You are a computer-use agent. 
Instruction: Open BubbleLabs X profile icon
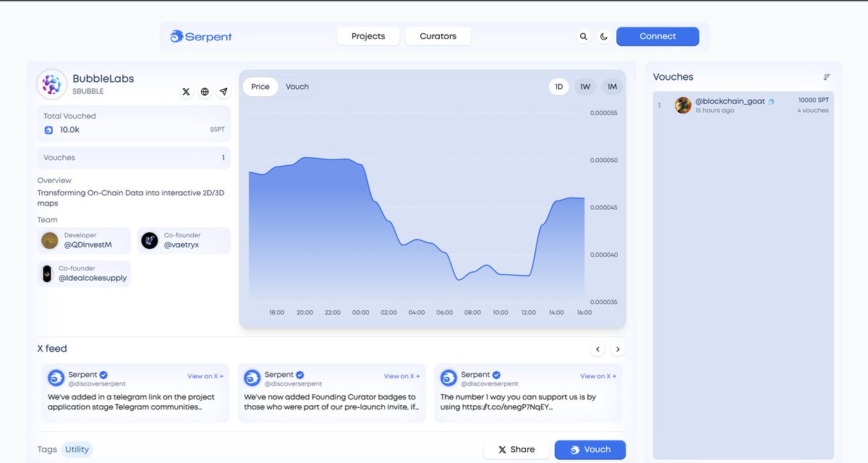pos(186,92)
